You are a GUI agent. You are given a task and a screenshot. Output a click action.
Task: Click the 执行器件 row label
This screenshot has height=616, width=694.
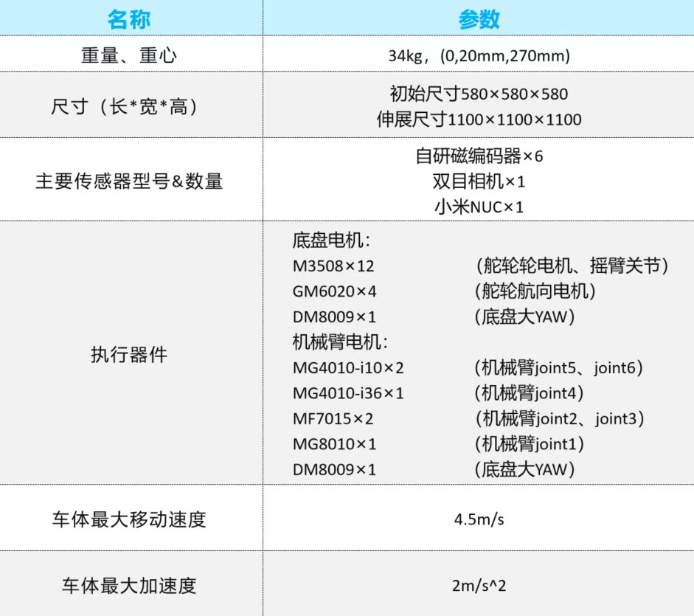129,355
